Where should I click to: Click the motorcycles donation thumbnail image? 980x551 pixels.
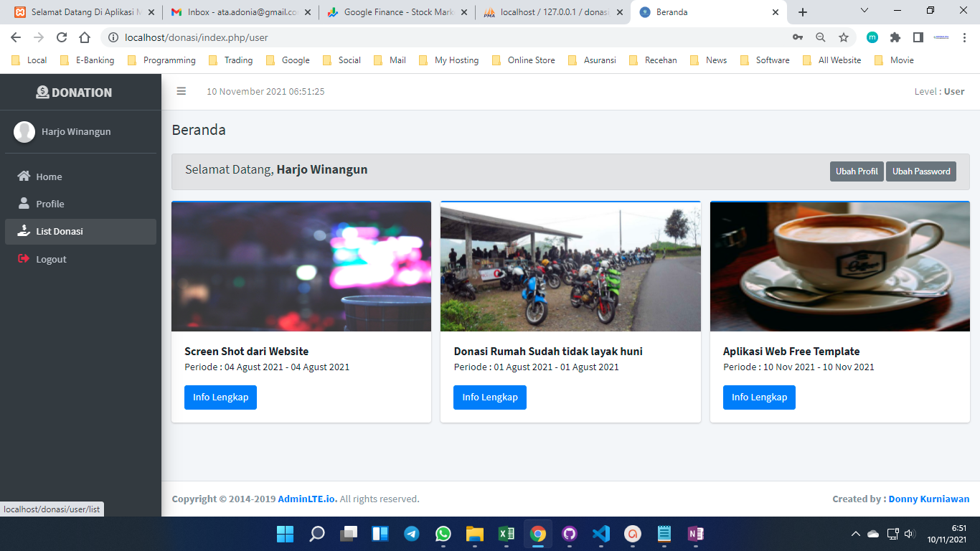[x=570, y=267]
